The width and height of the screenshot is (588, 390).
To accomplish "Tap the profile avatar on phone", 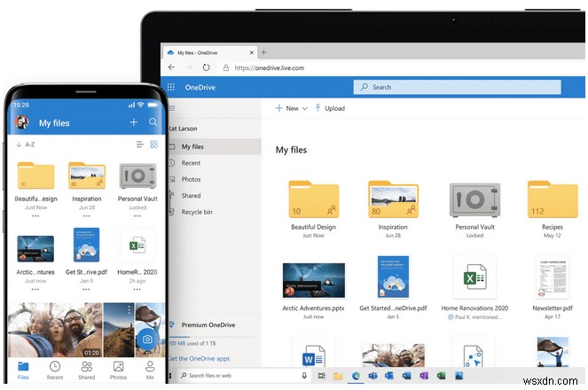I will click(22, 122).
